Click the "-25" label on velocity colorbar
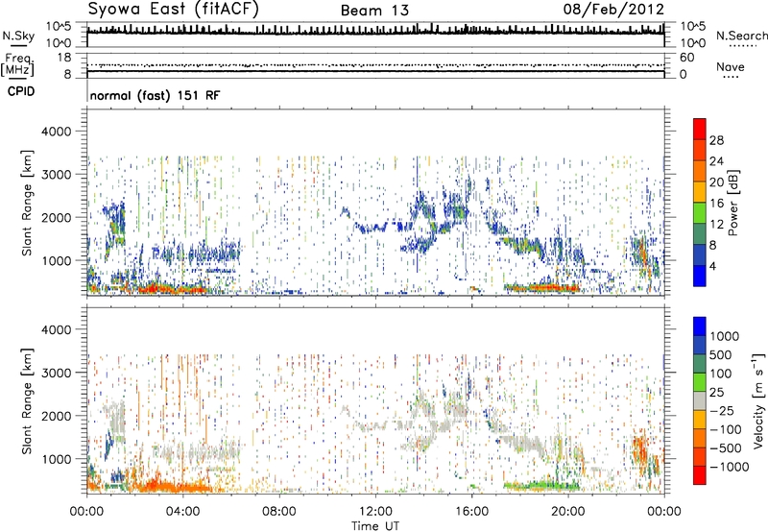 pyautogui.click(x=722, y=411)
